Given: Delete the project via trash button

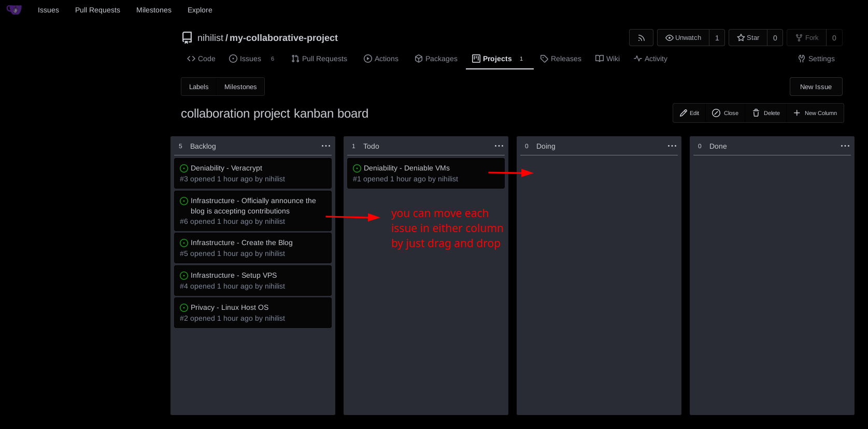Looking at the screenshot, I should click(x=766, y=113).
